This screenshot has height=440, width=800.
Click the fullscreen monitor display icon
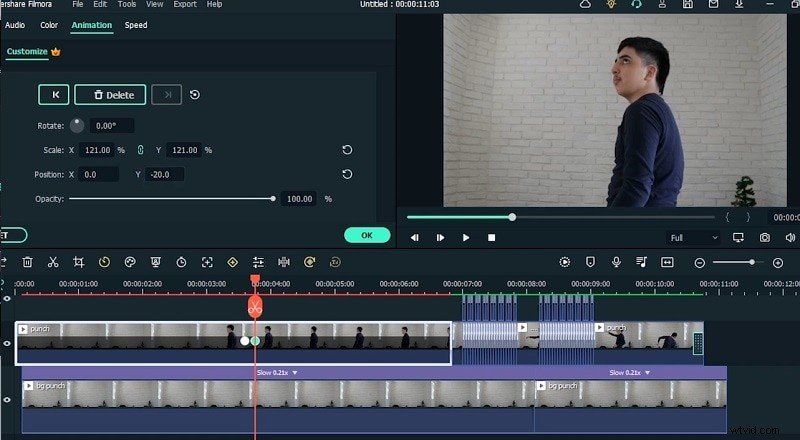point(738,238)
